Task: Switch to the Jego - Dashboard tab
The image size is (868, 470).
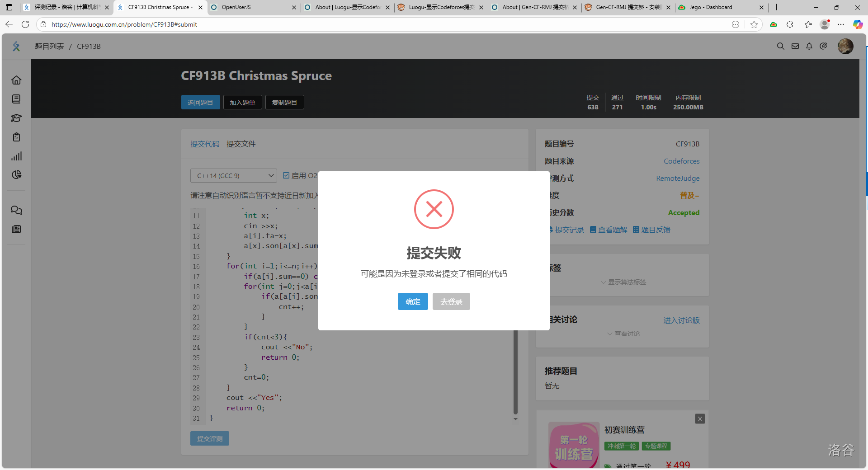Action: (x=721, y=7)
